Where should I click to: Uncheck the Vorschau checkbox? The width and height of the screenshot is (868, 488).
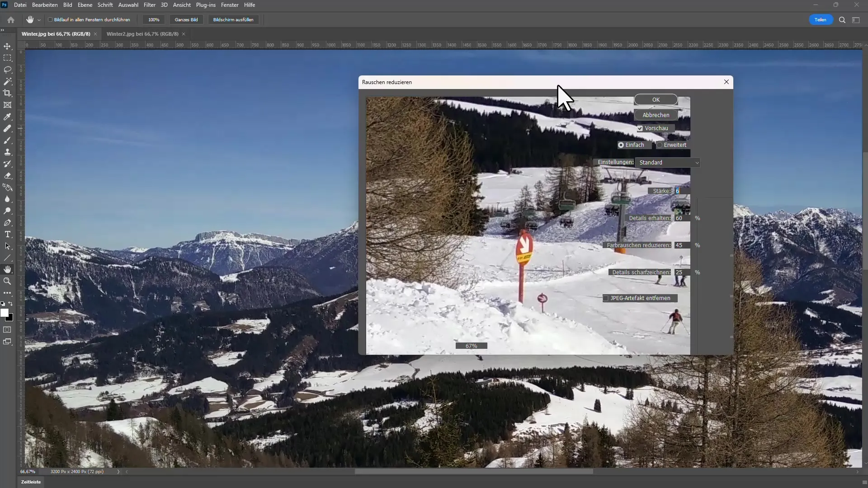pos(640,128)
